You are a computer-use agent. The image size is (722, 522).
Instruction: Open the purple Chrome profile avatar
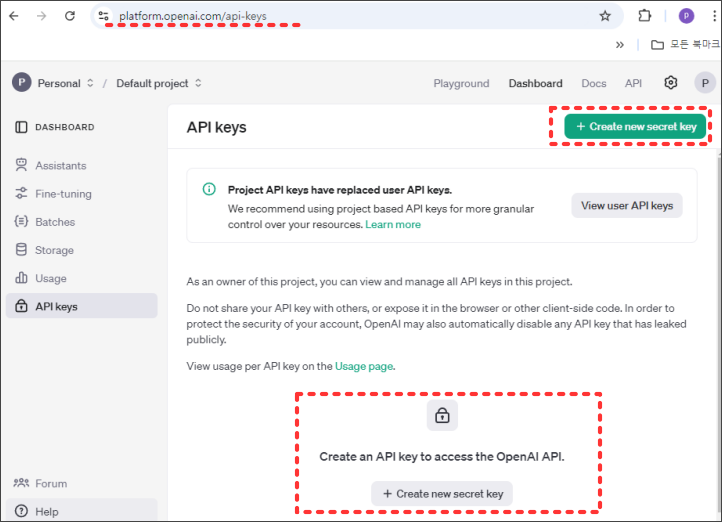point(686,16)
